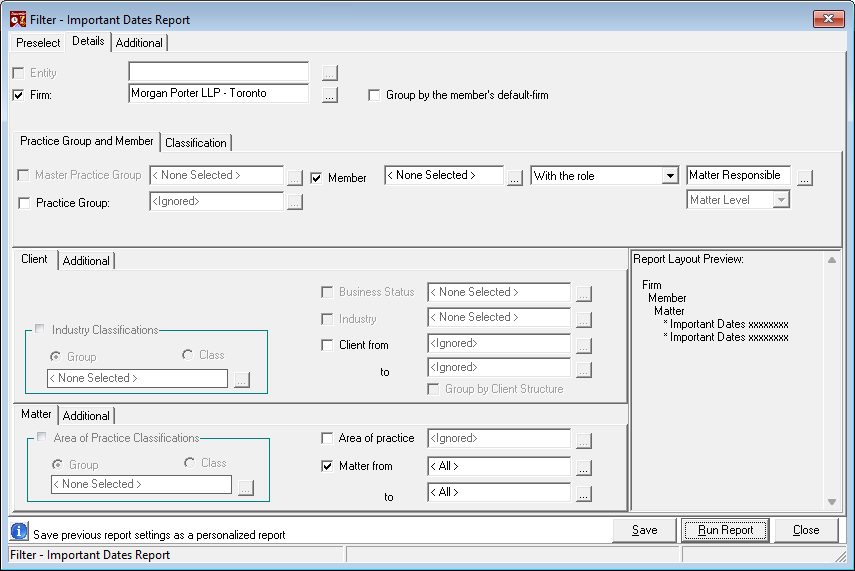
Task: Open the top Additional tab
Action: pos(139,43)
